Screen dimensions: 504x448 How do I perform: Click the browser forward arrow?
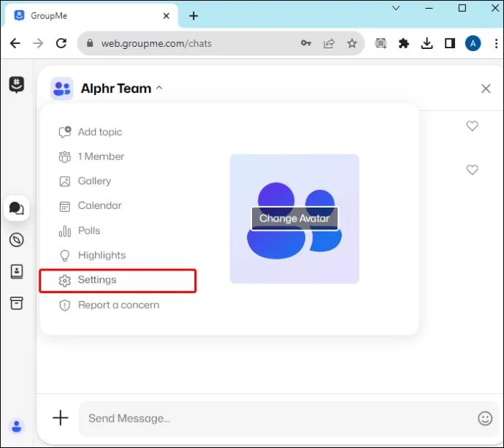38,43
